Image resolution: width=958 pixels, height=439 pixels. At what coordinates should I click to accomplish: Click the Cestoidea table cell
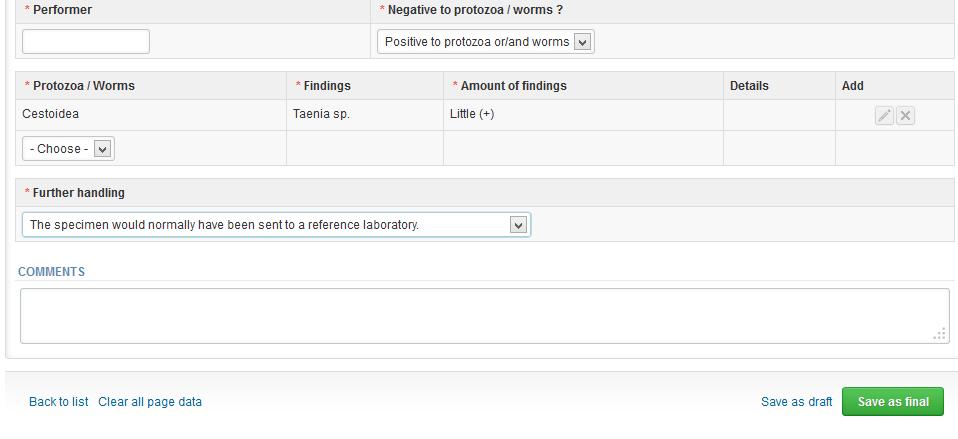pos(50,114)
